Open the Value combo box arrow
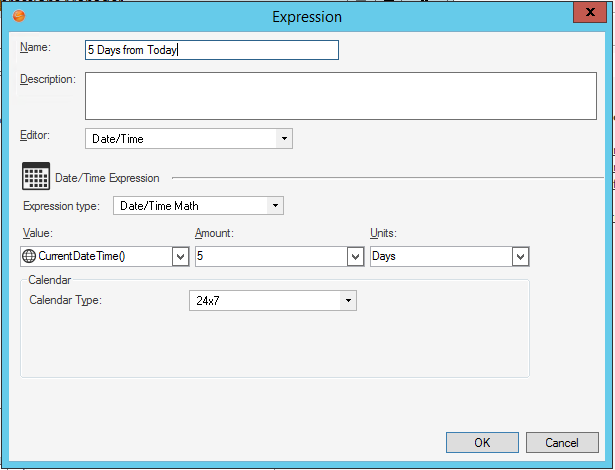615x470 pixels. [x=180, y=257]
